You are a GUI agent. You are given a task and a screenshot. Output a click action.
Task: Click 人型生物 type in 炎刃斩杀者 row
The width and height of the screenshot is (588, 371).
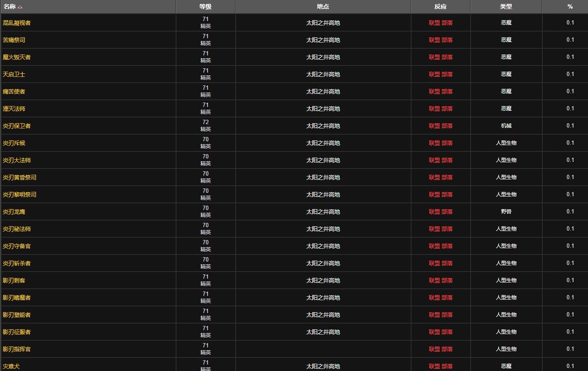506,263
